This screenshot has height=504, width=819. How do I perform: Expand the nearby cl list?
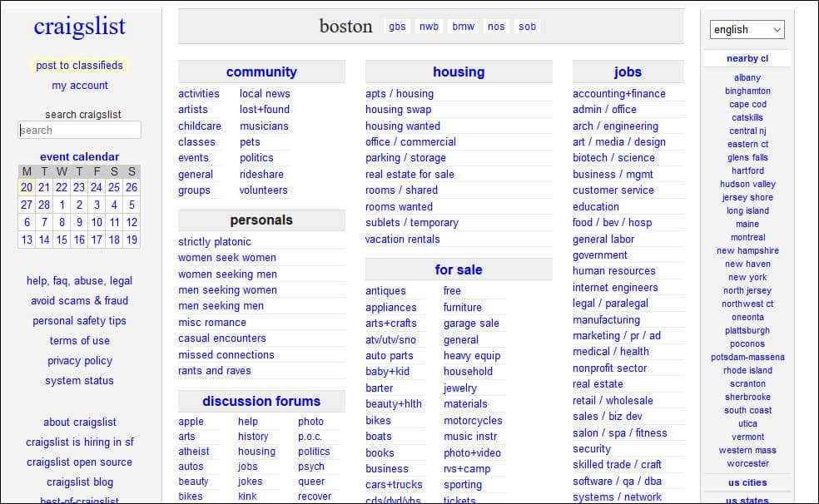click(747, 58)
